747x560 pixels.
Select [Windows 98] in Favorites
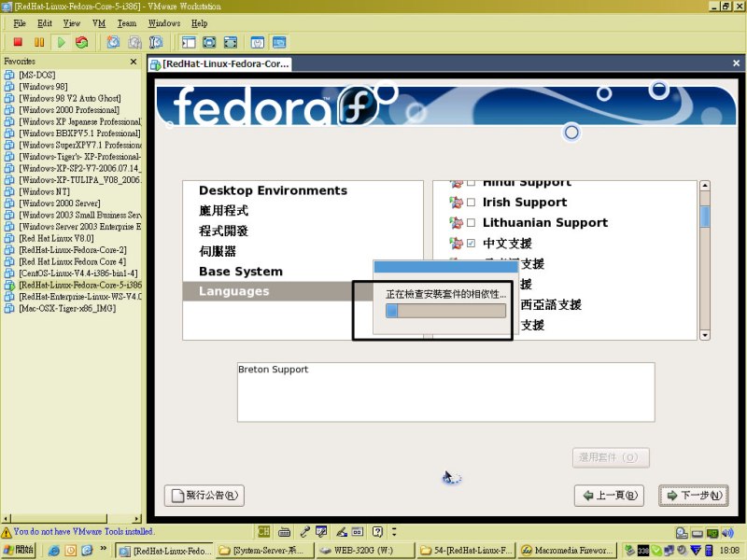pyautogui.click(x=43, y=86)
